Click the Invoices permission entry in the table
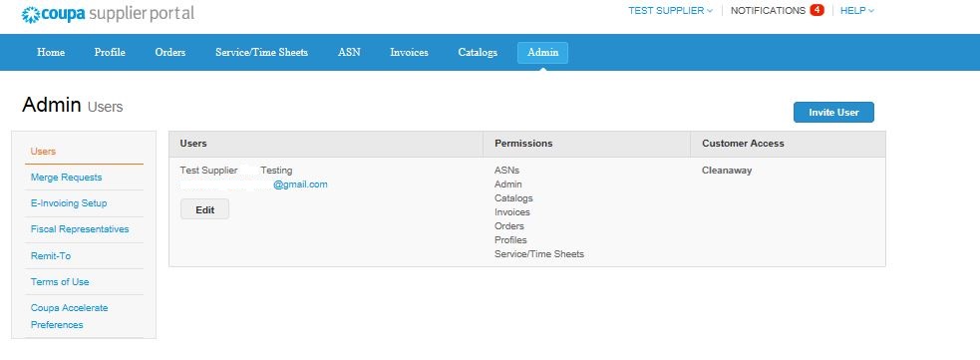 [511, 212]
